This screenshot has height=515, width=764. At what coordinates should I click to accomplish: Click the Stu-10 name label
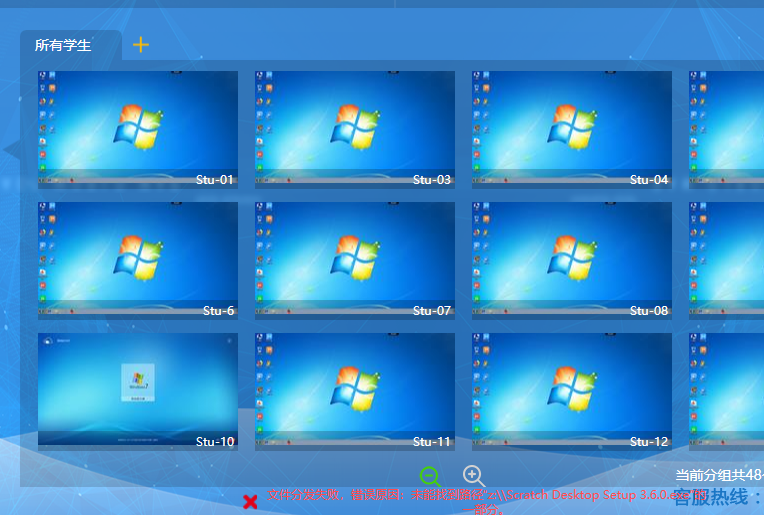click(x=215, y=441)
